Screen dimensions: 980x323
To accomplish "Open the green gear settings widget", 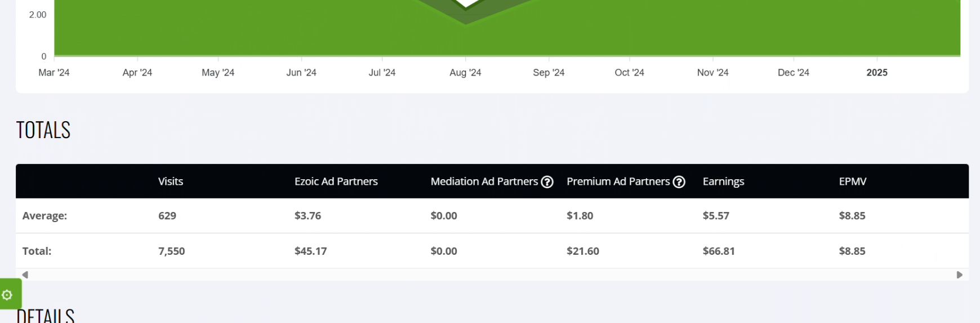I will (x=9, y=294).
